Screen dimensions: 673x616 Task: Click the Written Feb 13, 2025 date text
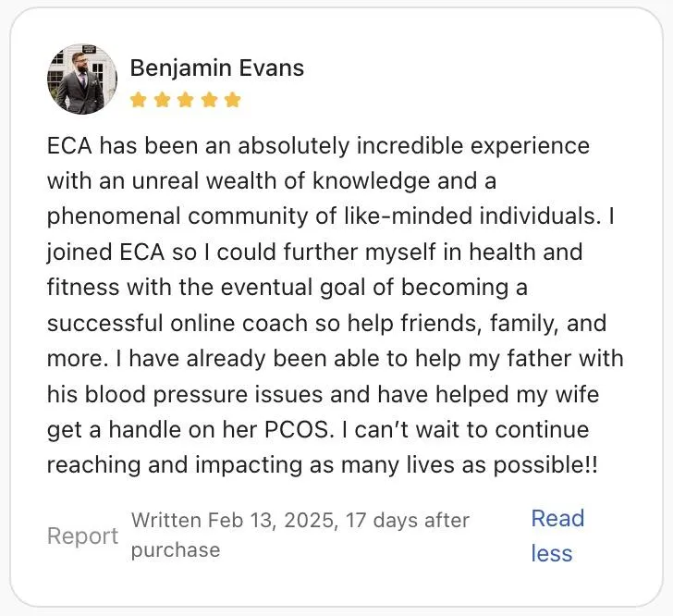(x=300, y=520)
